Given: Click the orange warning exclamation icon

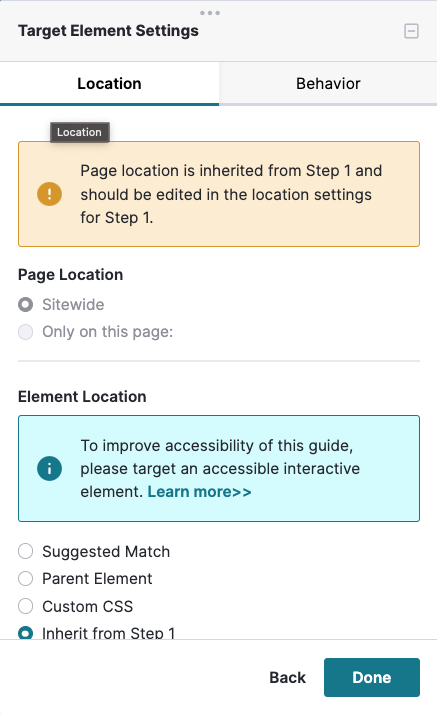Looking at the screenshot, I should (x=49, y=194).
